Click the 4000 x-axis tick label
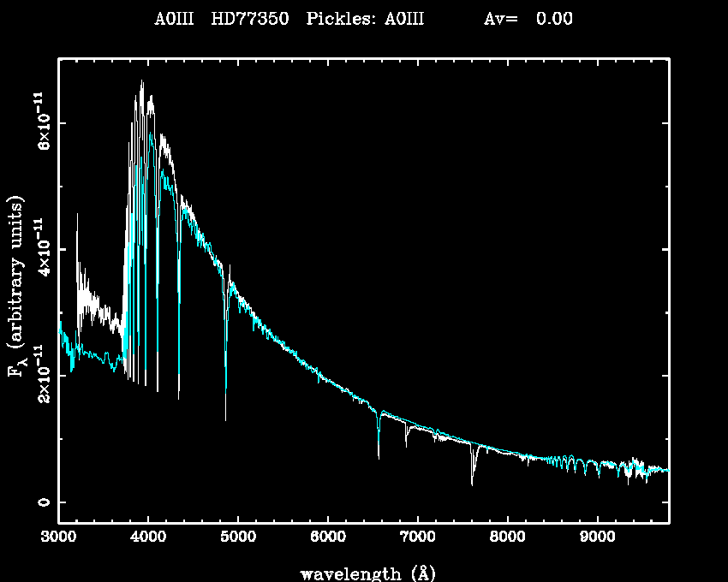This screenshot has height=582, width=728. point(148,537)
